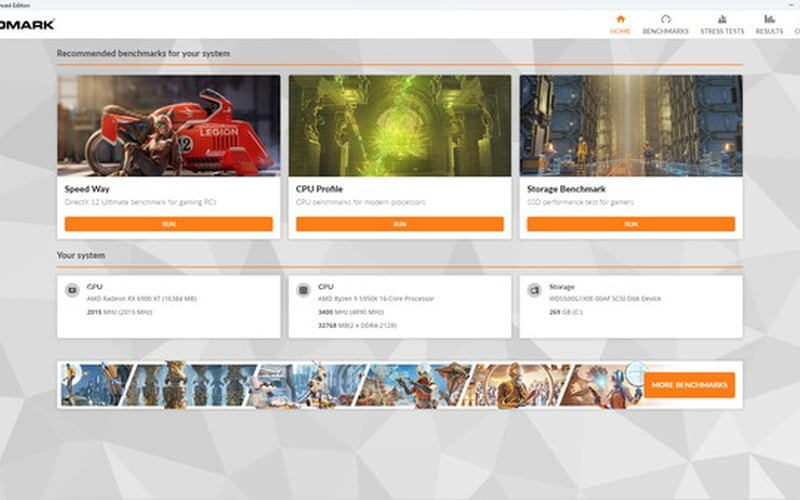800x500 pixels.
Task: Click the Storage Benchmark title
Action: point(566,189)
